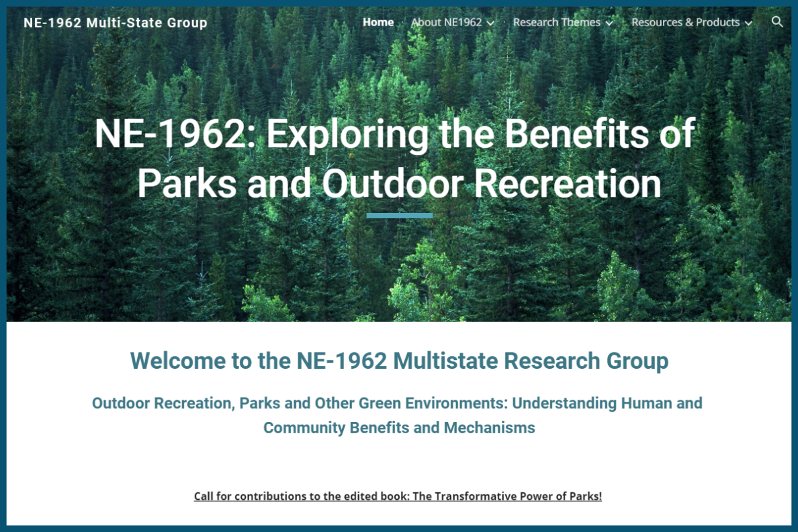Go to the Home menu item
798x532 pixels.
tap(378, 22)
